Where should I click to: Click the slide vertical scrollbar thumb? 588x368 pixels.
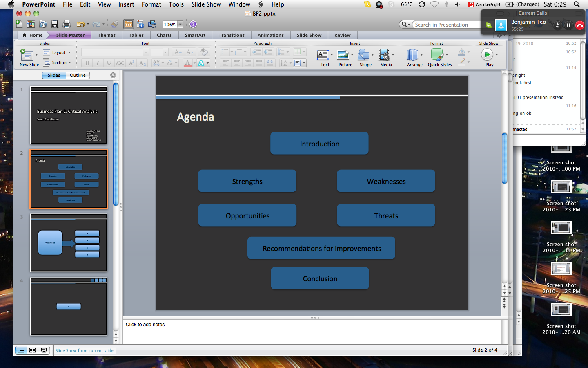coord(504,159)
